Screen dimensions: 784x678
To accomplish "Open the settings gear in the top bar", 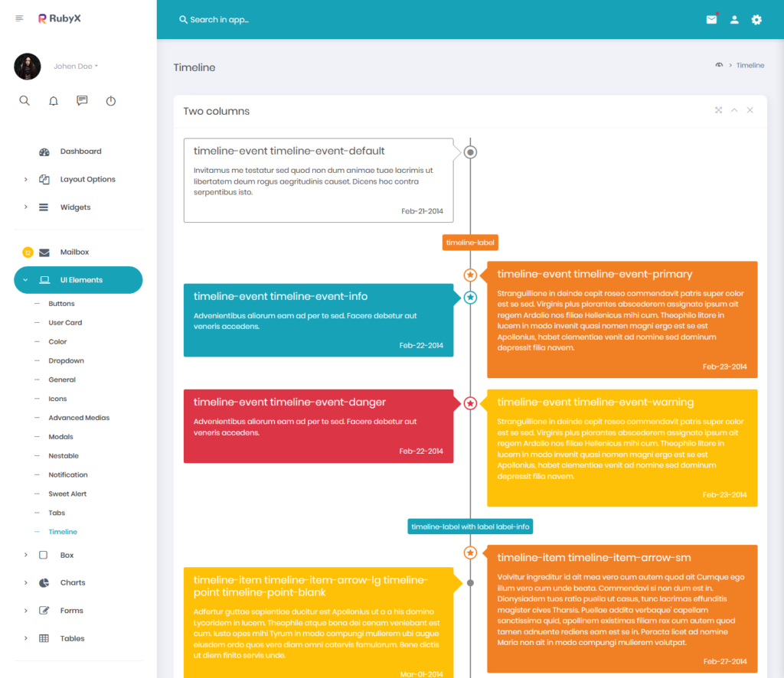I will click(756, 19).
